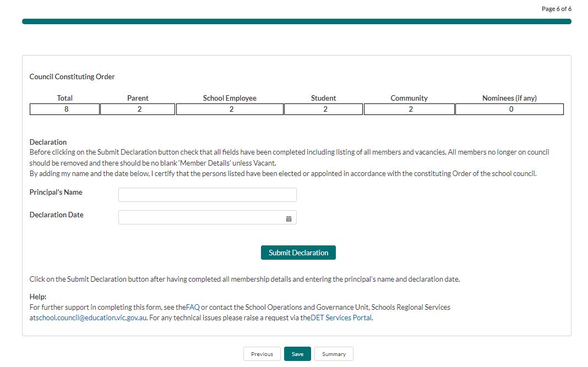This screenshot has height=367, width=588.
Task: Go back with the Previous button
Action: pyautogui.click(x=262, y=354)
